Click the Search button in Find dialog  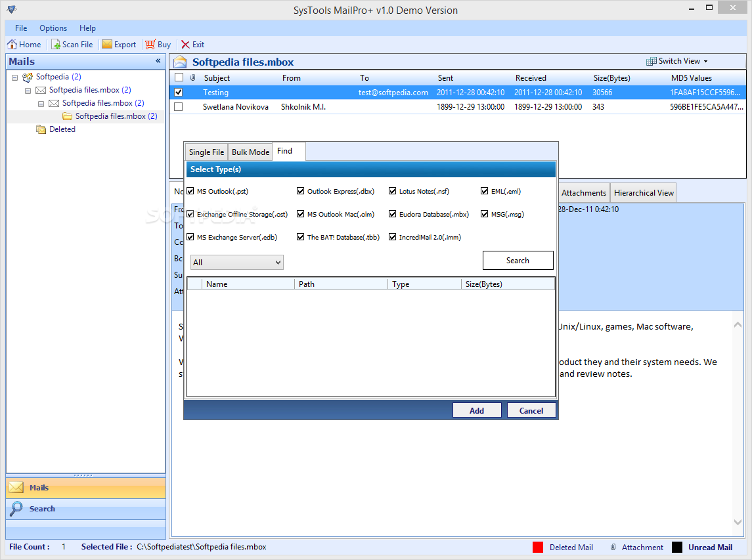click(x=518, y=261)
